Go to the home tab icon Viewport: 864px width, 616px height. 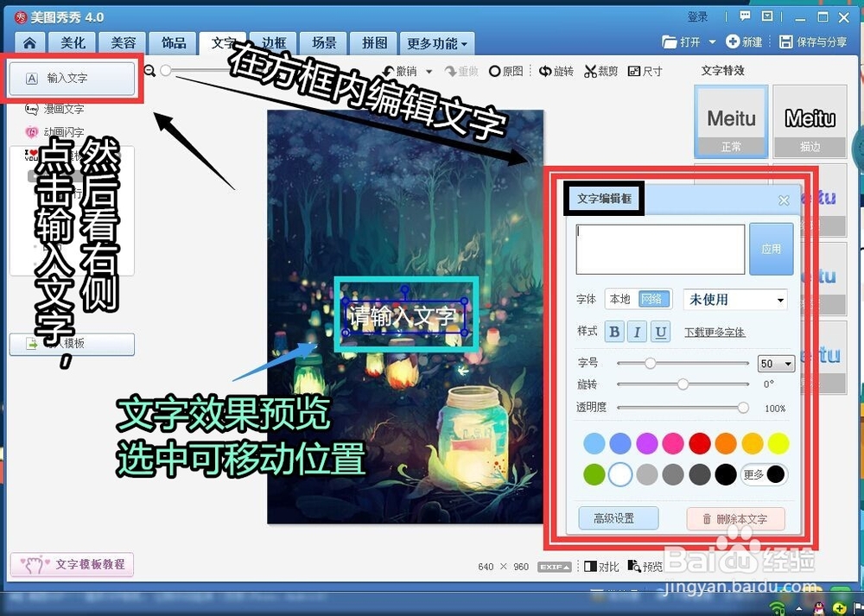point(29,43)
